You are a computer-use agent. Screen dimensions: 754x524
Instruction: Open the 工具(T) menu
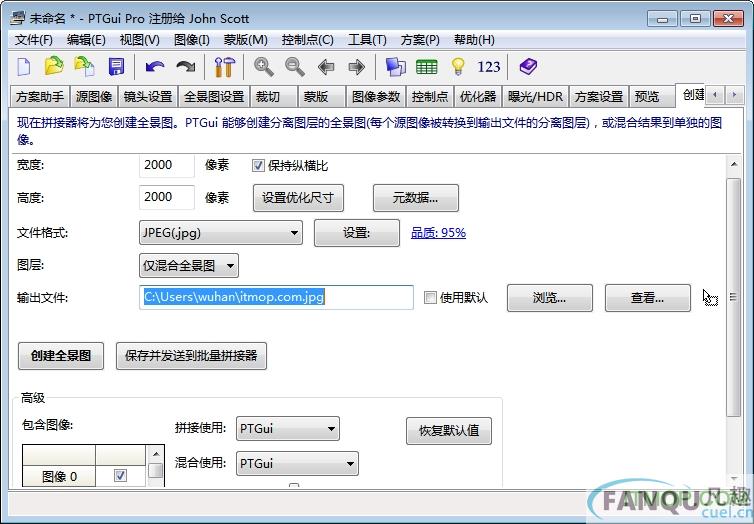click(x=366, y=40)
